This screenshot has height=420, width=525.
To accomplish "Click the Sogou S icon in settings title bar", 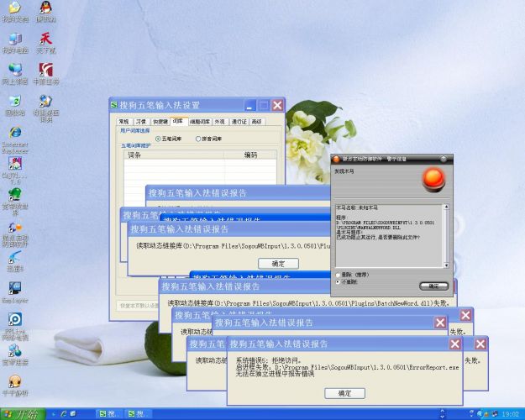I will click(114, 105).
